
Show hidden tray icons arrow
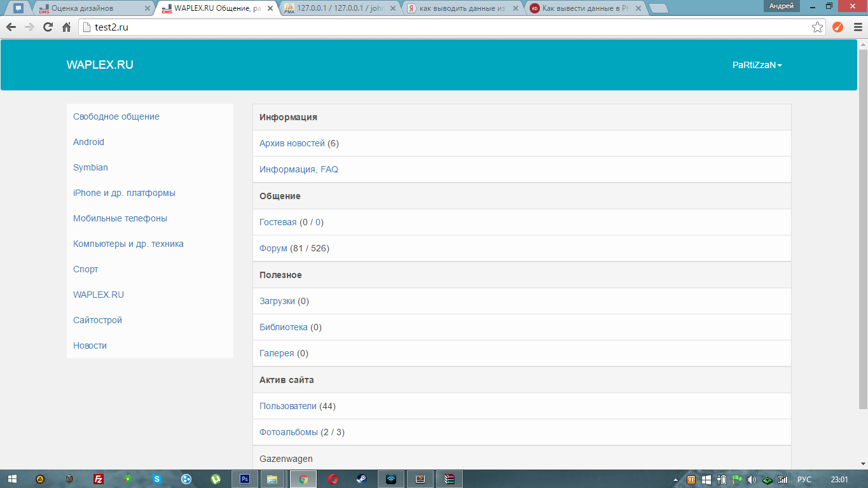(x=675, y=480)
